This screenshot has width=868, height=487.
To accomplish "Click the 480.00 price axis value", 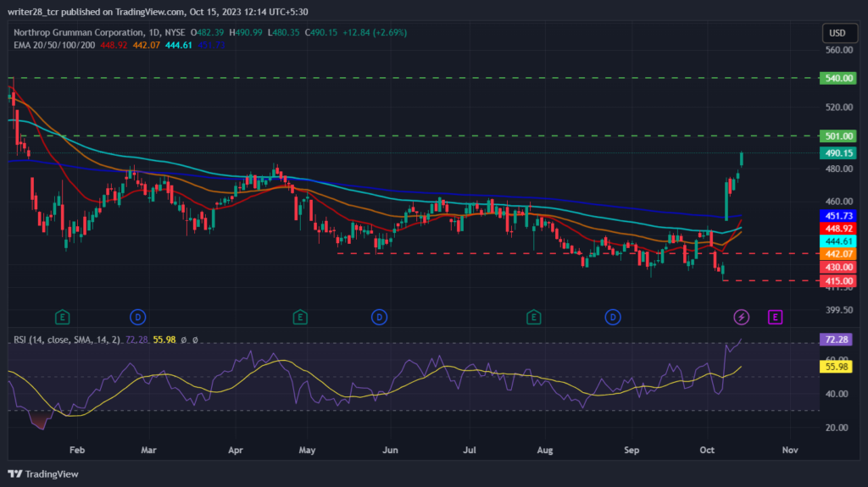I will tap(839, 169).
